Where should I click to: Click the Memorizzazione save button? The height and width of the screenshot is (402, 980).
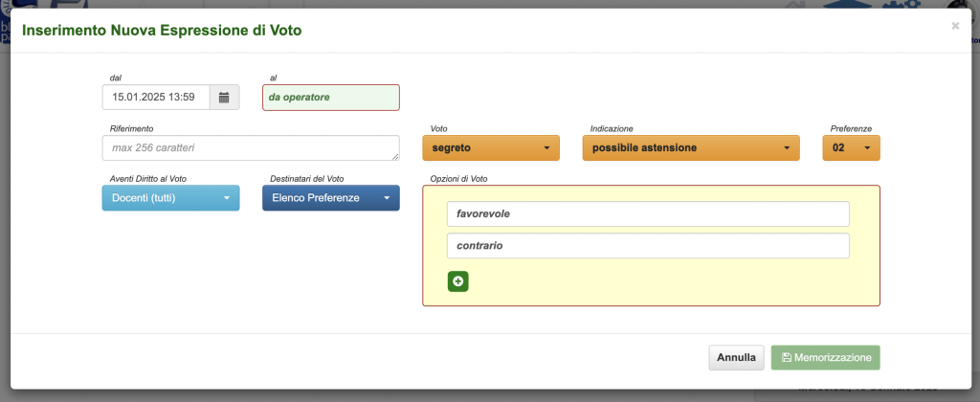pyautogui.click(x=825, y=358)
